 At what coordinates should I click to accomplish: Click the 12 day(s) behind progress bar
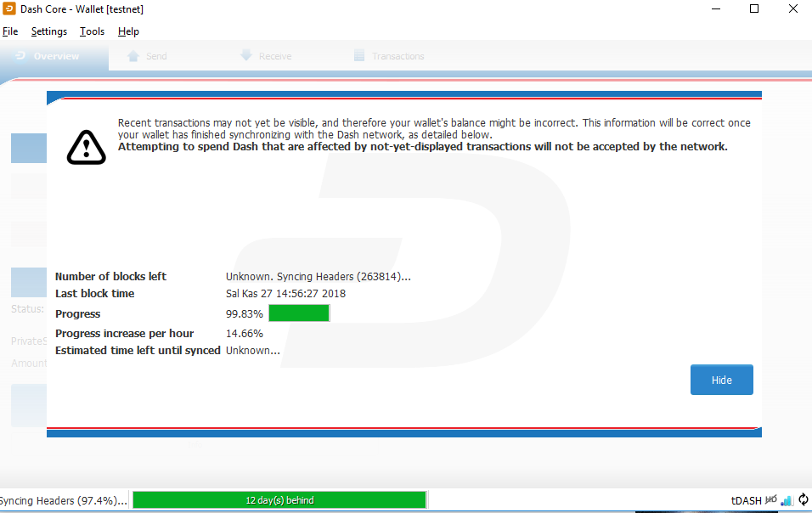coord(279,500)
